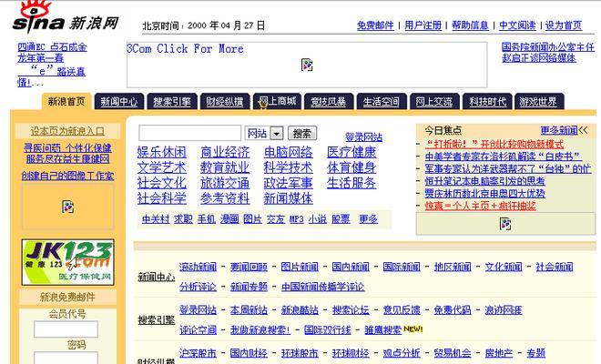
Task: Open the headline 贾庆林历数北京申奥四大优势
Action: pyautogui.click(x=484, y=193)
